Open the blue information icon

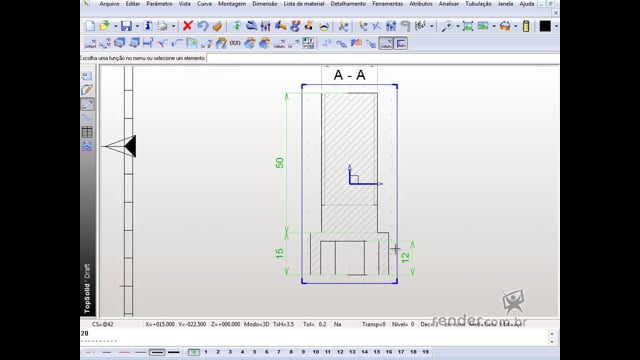(x=148, y=26)
